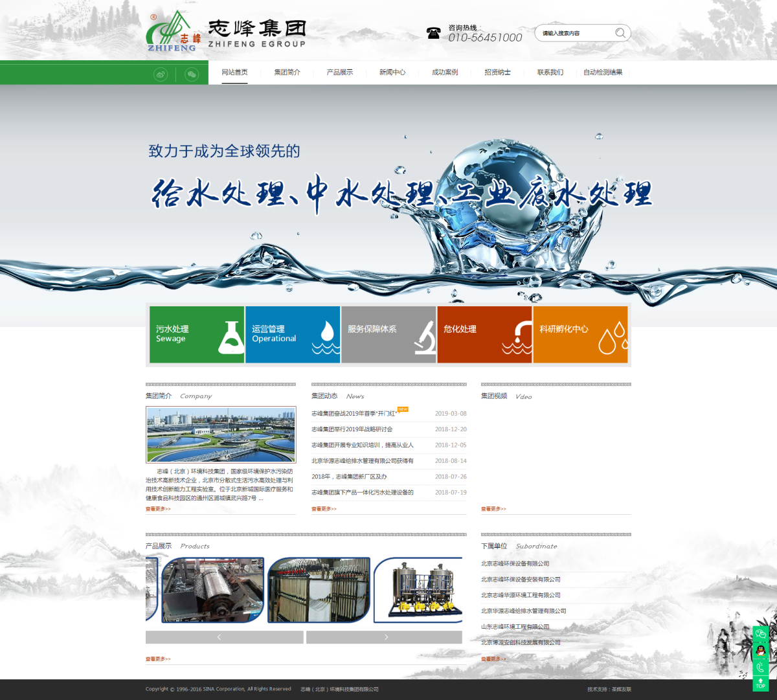The height and width of the screenshot is (700, 777).
Task: Open the WeChat icon in the green header bar
Action: tap(192, 74)
